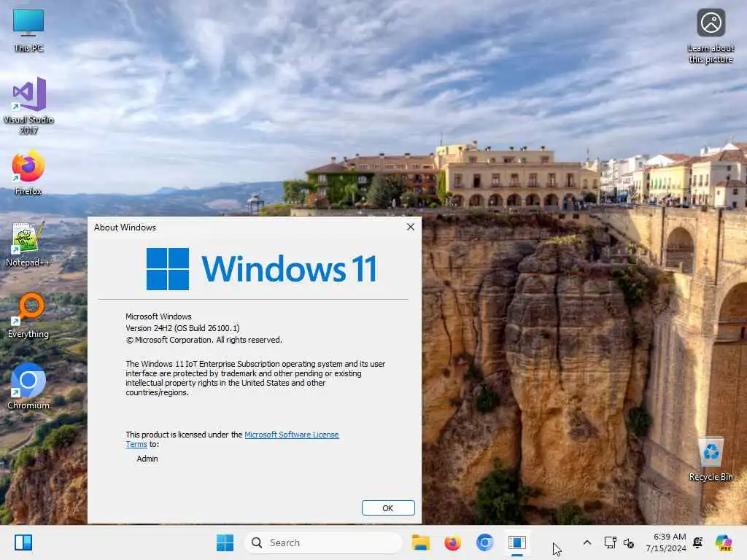Open File Explorer from the taskbar
The height and width of the screenshot is (560, 747).
coord(421,542)
